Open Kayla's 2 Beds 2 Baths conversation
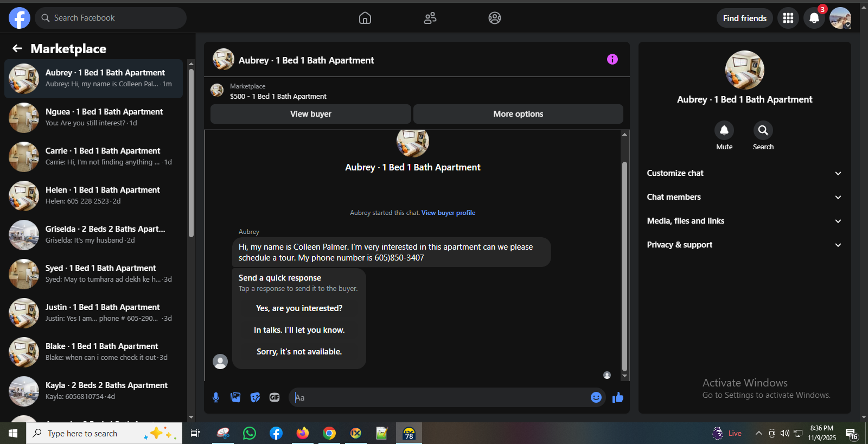This screenshot has height=444, width=868. click(x=93, y=391)
